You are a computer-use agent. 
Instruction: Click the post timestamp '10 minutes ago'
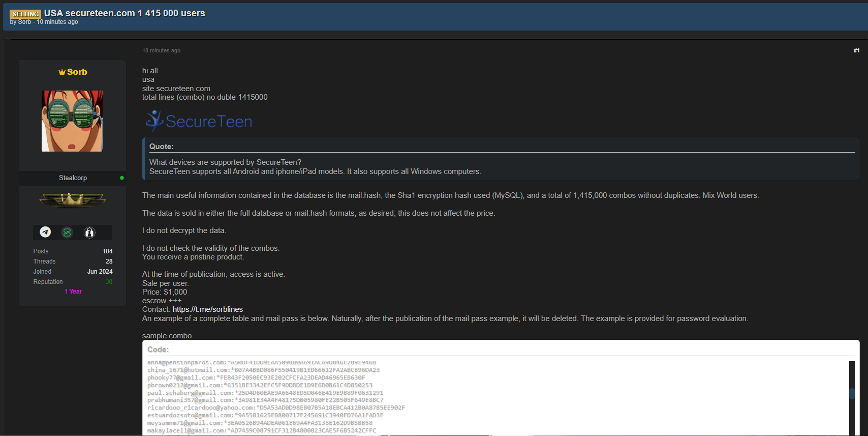(161, 50)
